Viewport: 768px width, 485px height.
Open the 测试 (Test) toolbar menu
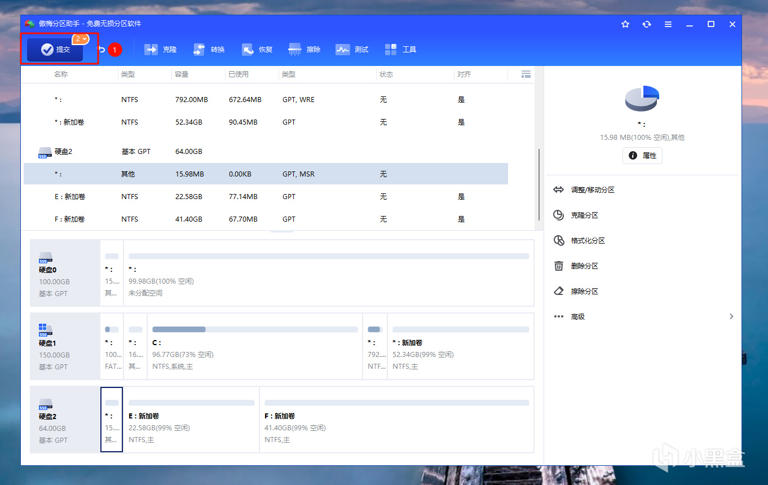click(352, 49)
